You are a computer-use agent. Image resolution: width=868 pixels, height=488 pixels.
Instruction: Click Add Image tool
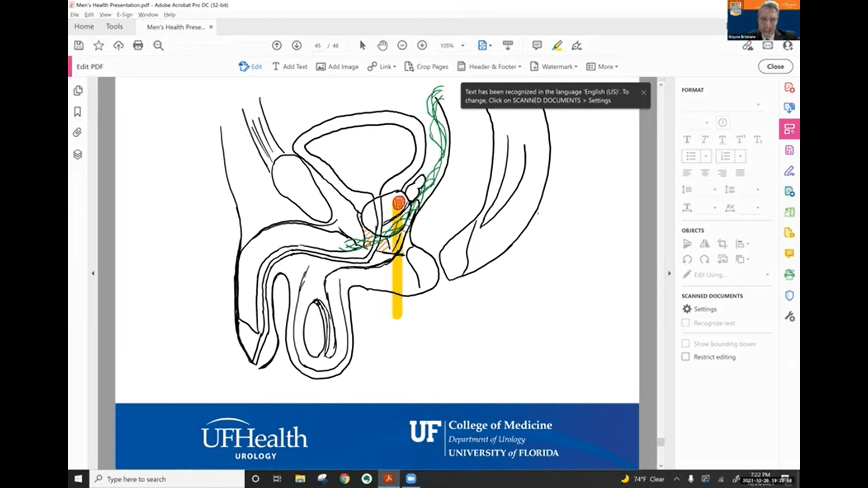pyautogui.click(x=337, y=66)
